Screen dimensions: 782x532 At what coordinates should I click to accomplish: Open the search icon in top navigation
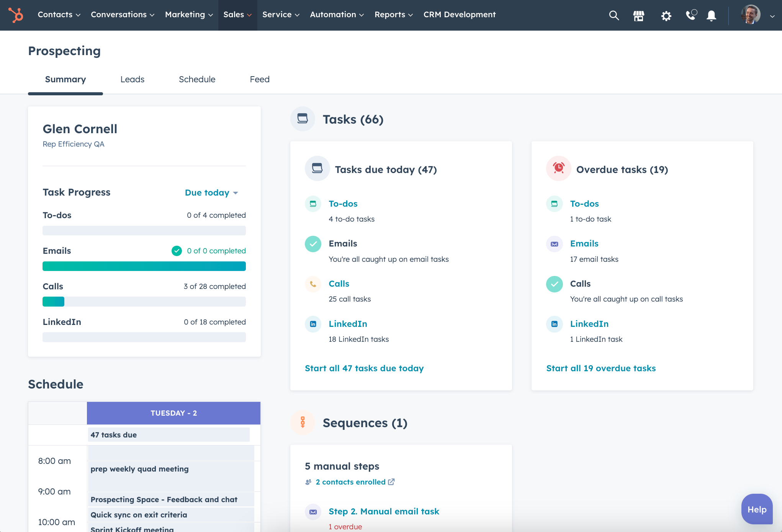pos(614,15)
